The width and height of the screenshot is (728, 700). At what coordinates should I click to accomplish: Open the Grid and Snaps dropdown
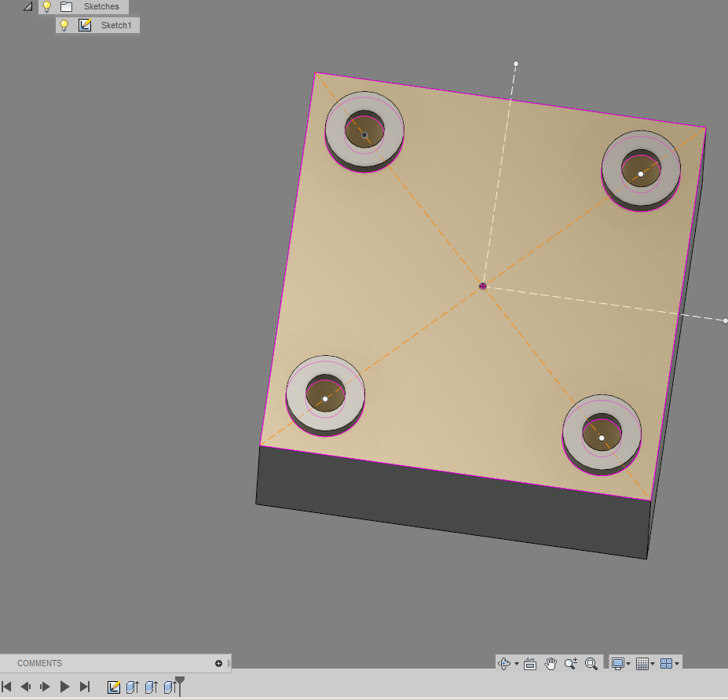pos(644,663)
